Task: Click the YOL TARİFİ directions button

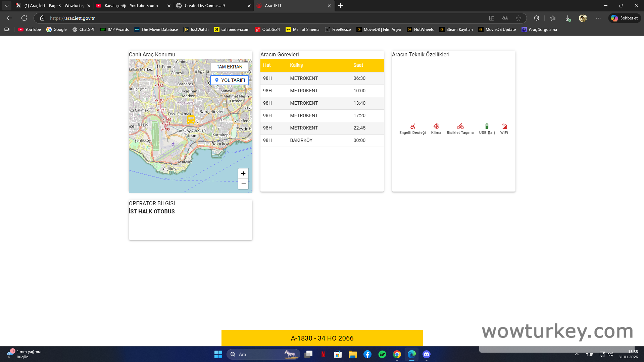Action: click(230, 80)
